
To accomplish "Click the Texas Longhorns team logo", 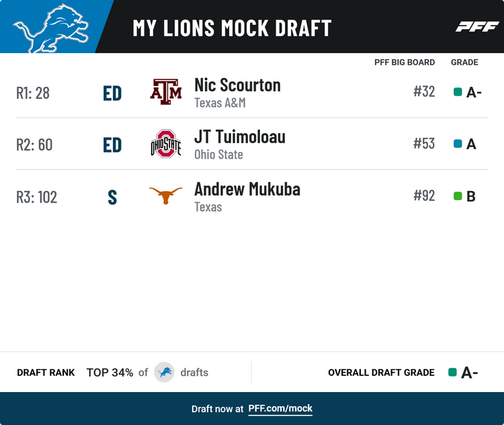I will [165, 196].
